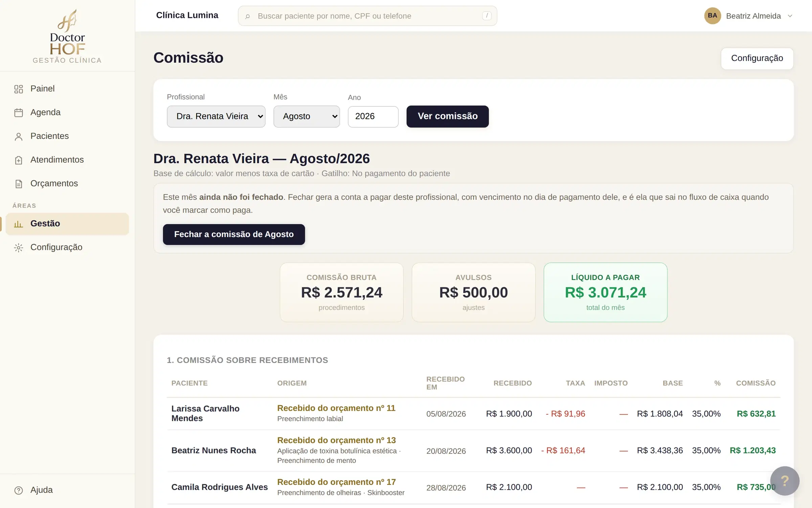Click the Atendimentos clipboard icon
Image resolution: width=812 pixels, height=508 pixels.
(19, 160)
